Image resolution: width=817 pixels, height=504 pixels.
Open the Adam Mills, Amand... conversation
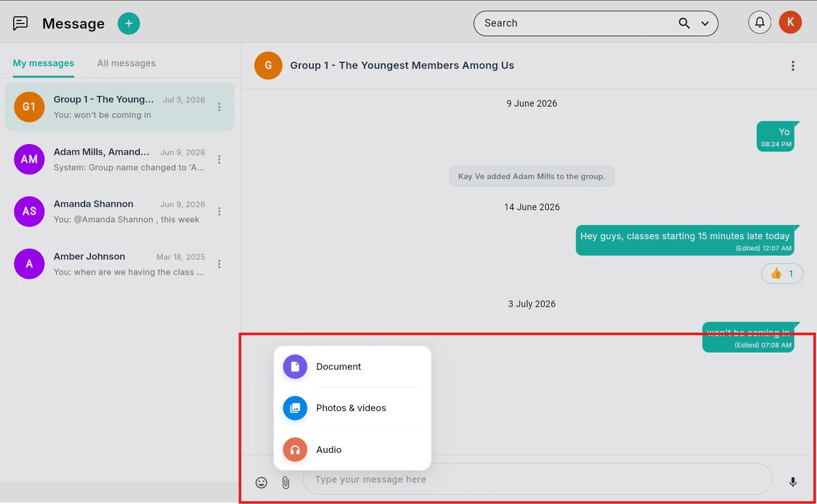coord(119,159)
